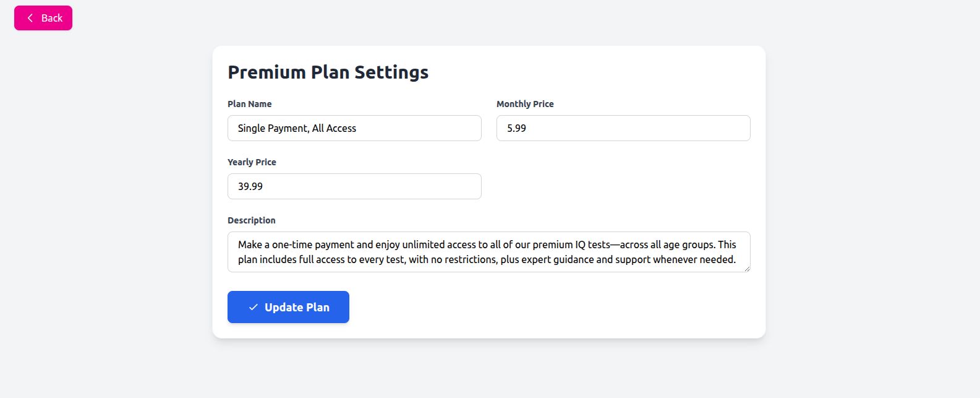Screen dimensions: 980x398
Task: Click the Yearly Price label
Action: (x=252, y=162)
